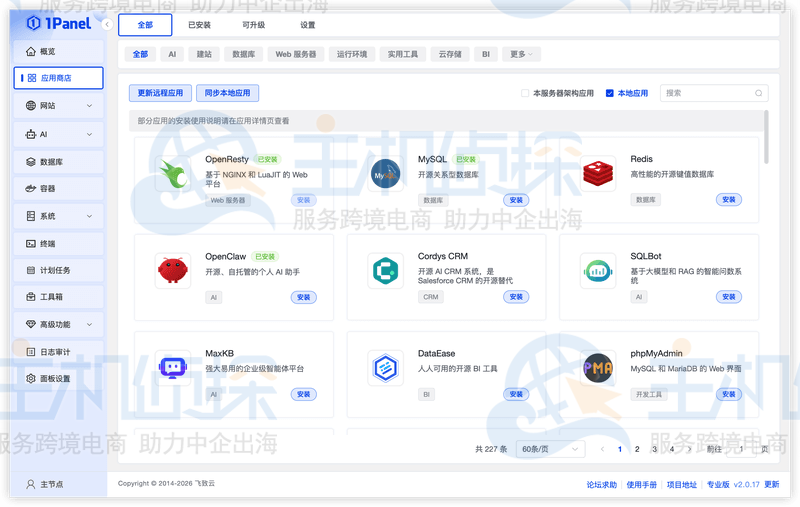Install the SQLBot app
This screenshot has height=507, width=800.
[x=729, y=297]
